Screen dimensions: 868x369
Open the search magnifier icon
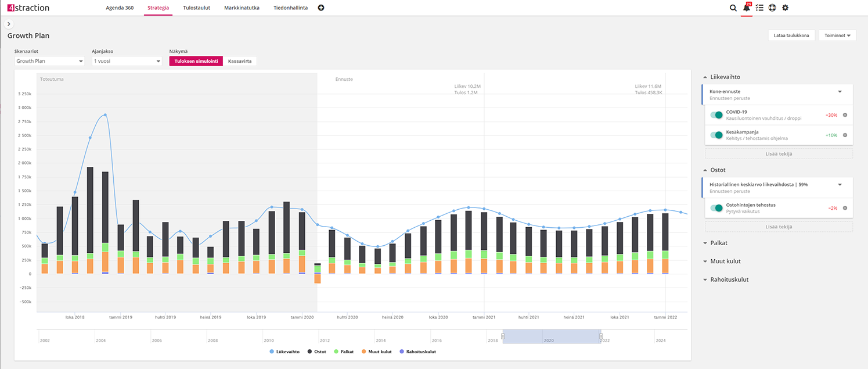733,8
